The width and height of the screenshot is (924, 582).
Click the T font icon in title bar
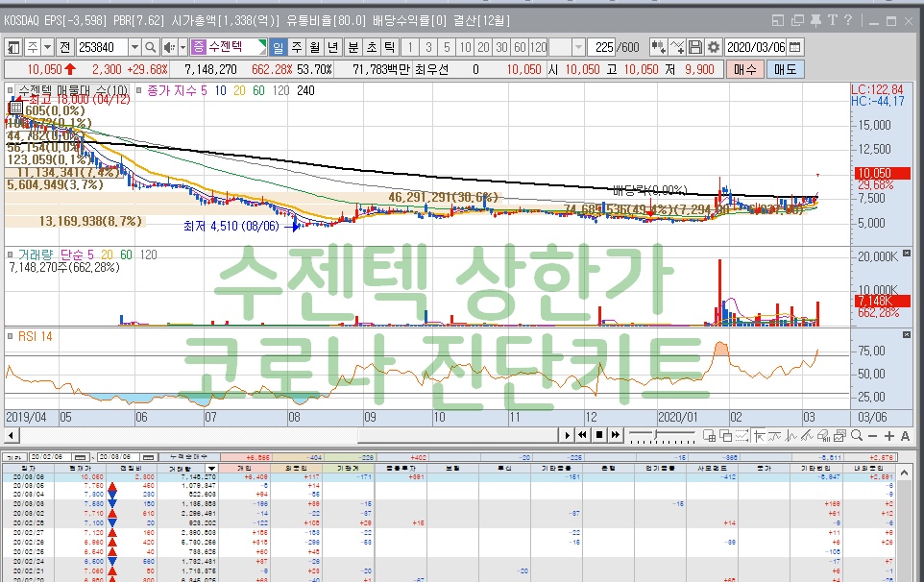[x=832, y=20]
